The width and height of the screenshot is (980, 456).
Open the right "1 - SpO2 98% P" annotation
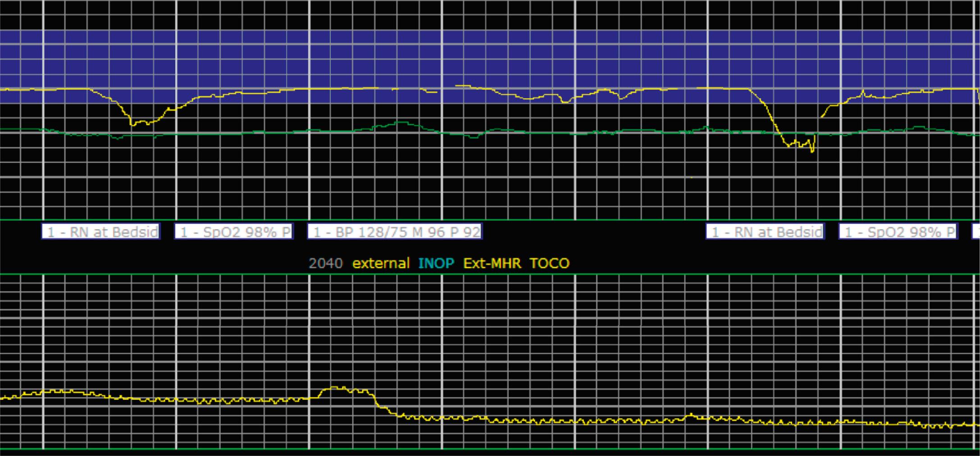(898, 231)
